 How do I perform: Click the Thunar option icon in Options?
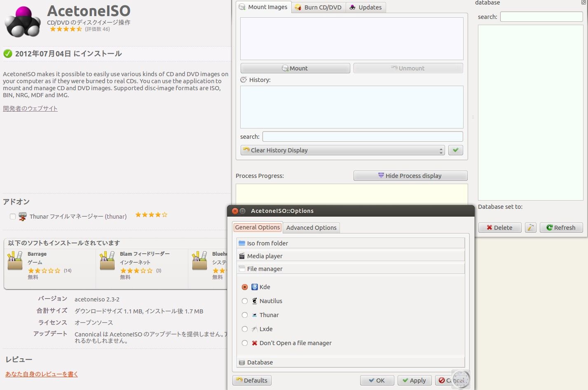pos(254,315)
